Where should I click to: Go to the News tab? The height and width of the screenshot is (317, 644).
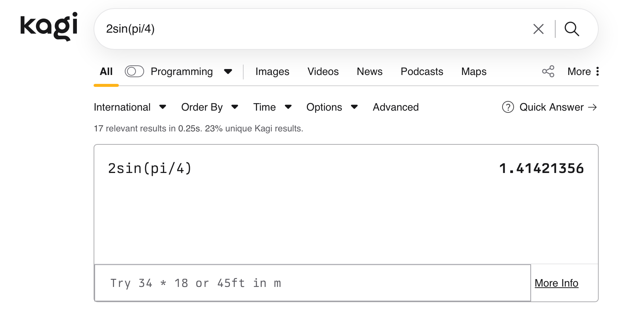tap(370, 71)
